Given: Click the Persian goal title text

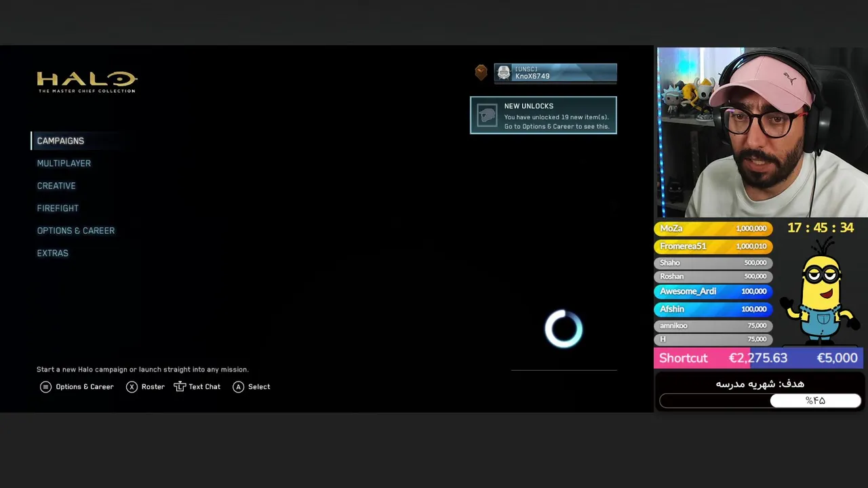Looking at the screenshot, I should click(x=760, y=384).
